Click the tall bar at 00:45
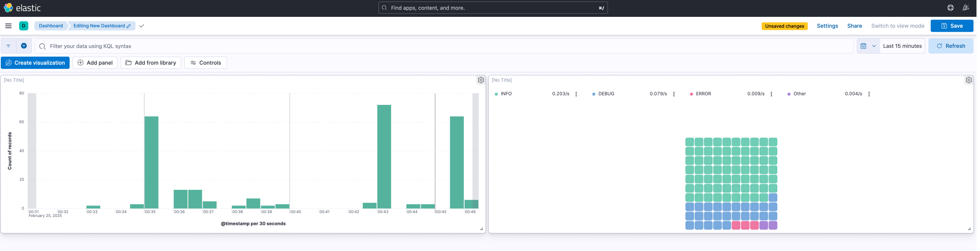The height and width of the screenshot is (251, 980). click(457, 162)
